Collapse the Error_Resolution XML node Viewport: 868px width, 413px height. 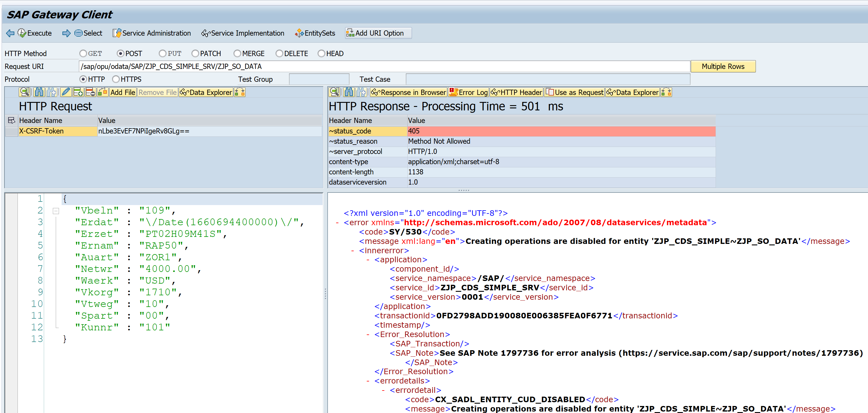[368, 334]
